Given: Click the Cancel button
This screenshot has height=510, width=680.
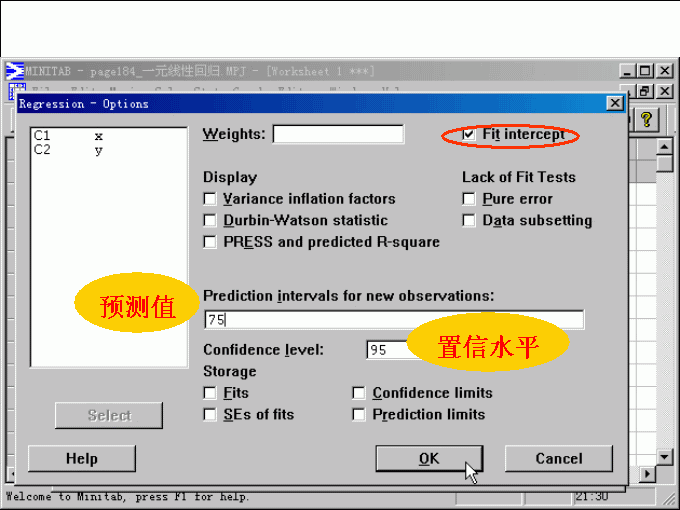Looking at the screenshot, I should pyautogui.click(x=558, y=458).
